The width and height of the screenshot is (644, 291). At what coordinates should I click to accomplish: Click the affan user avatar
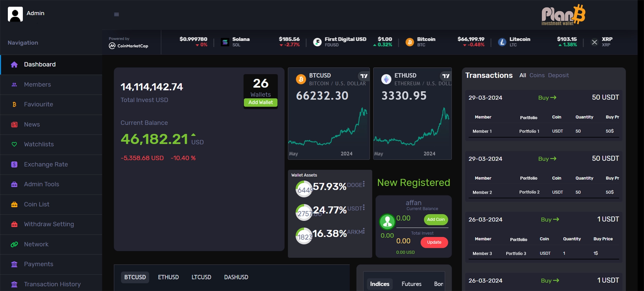click(x=387, y=222)
